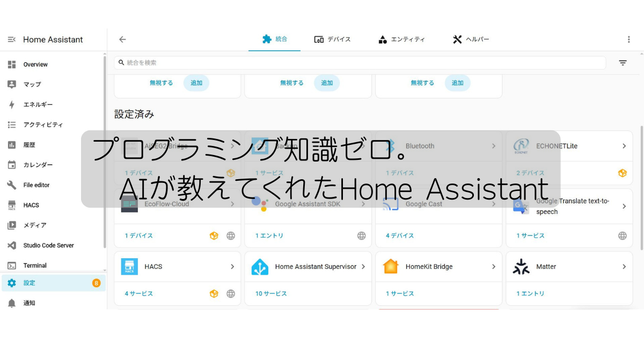
Task: Expand the Matter card chevron
Action: (624, 267)
